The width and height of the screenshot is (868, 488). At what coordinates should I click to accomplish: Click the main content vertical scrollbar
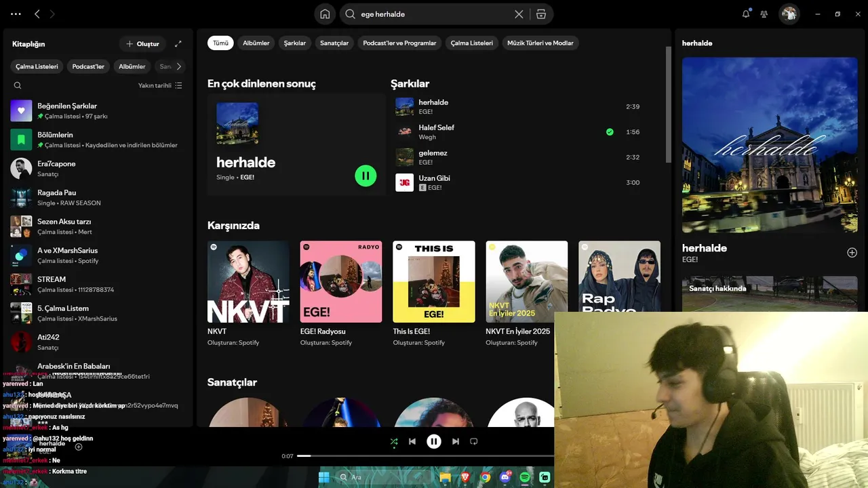(669, 105)
